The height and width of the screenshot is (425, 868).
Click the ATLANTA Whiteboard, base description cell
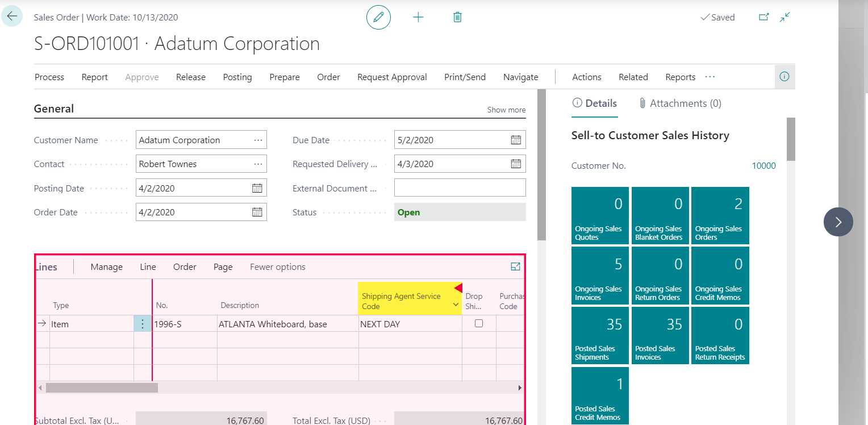[288, 324]
